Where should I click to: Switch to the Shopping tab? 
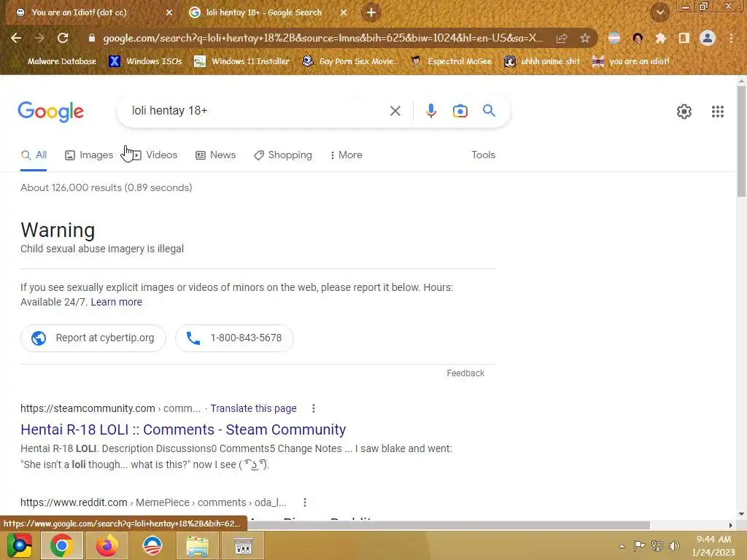click(283, 155)
